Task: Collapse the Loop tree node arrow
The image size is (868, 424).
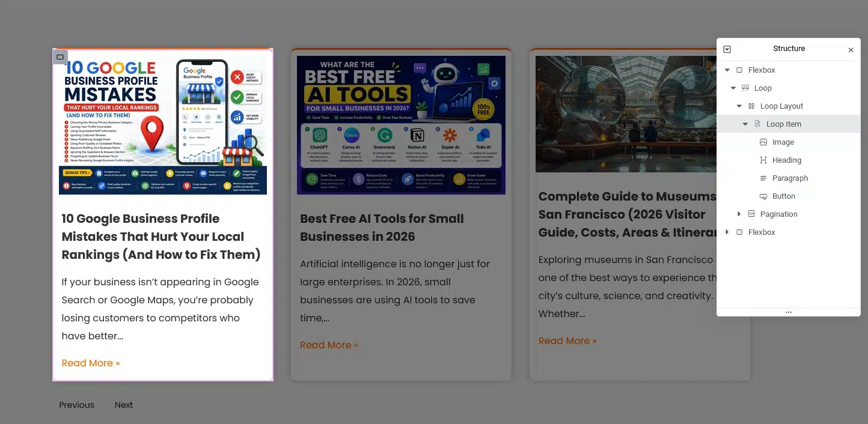Action: (x=733, y=88)
